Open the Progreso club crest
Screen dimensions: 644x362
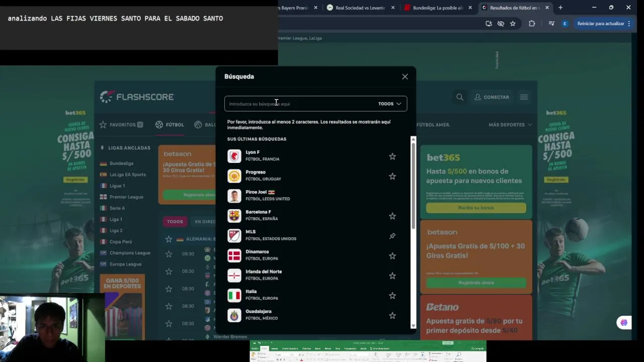(234, 175)
